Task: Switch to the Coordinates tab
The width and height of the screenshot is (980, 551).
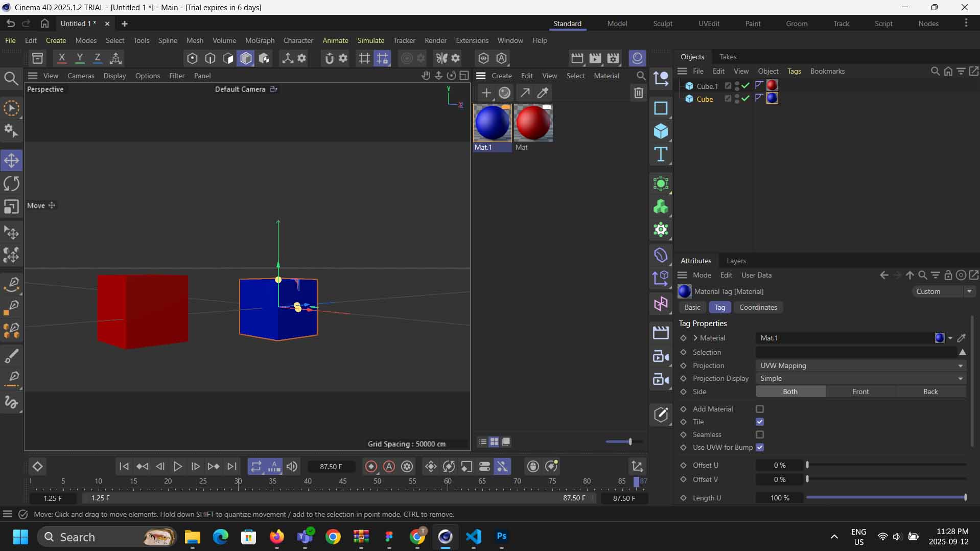Action: tap(757, 307)
